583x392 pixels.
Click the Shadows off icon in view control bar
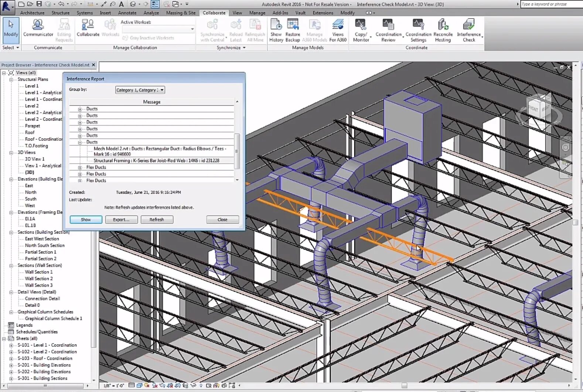[x=155, y=385]
